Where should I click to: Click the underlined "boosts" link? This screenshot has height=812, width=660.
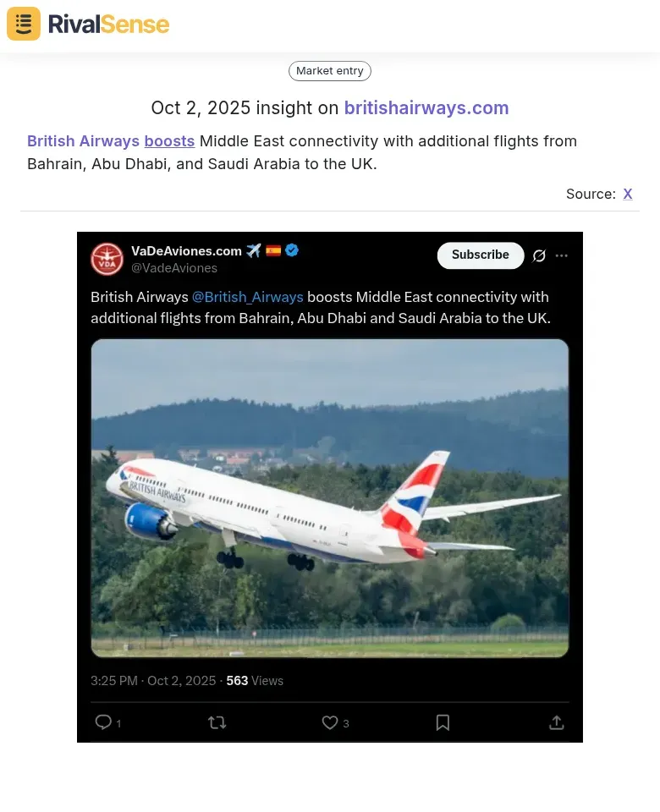(169, 141)
